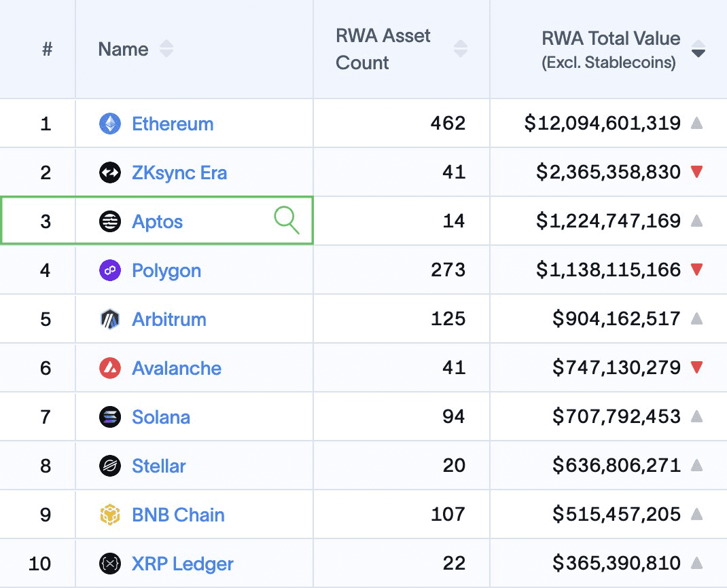Sort by RWA Asset Count arrows

460,49
